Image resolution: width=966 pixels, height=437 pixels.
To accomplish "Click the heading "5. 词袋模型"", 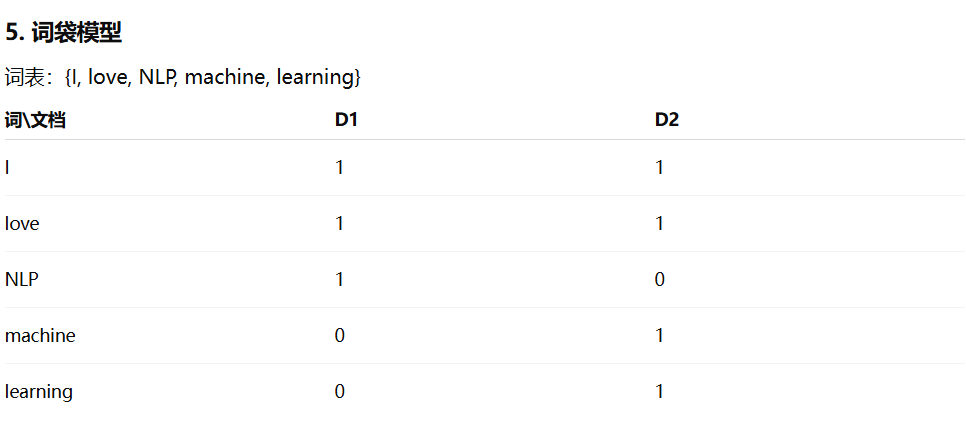I will coord(63,32).
